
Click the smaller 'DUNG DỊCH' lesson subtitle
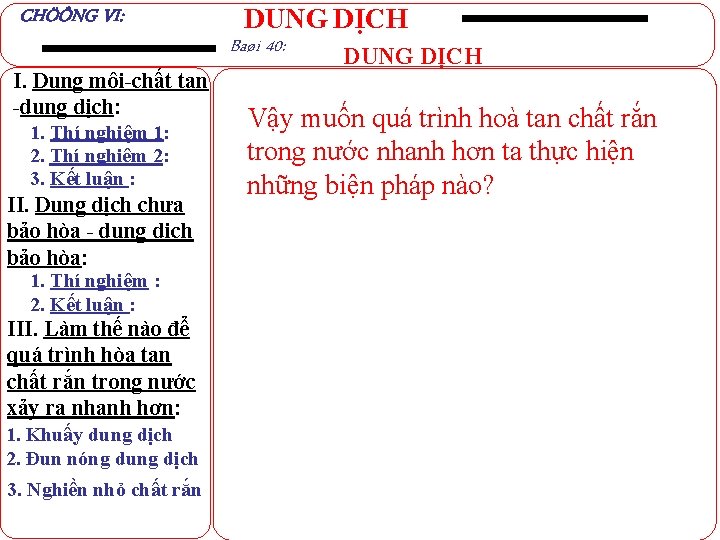413,56
